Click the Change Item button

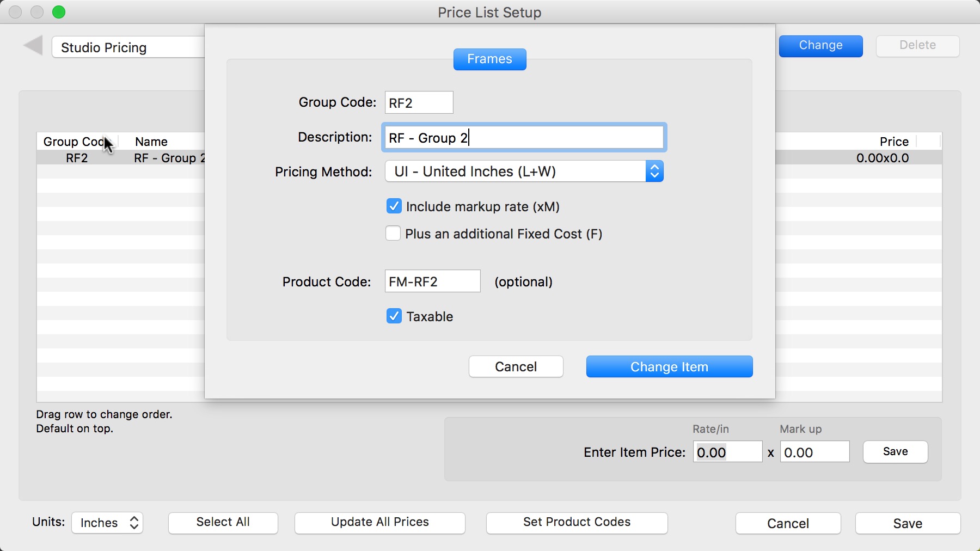669,367
